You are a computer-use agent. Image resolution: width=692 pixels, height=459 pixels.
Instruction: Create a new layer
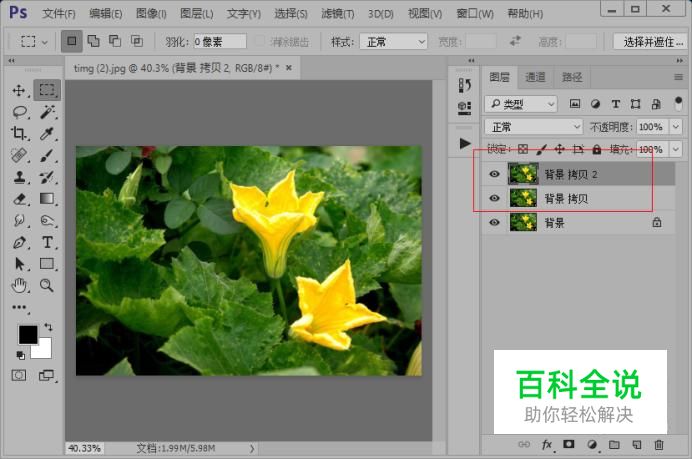[x=637, y=444]
